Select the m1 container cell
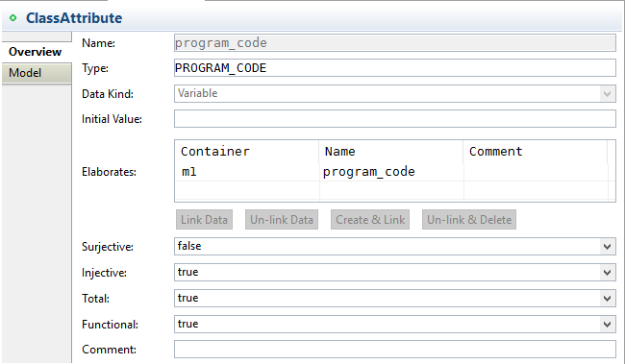The image size is (625, 364). [247, 172]
